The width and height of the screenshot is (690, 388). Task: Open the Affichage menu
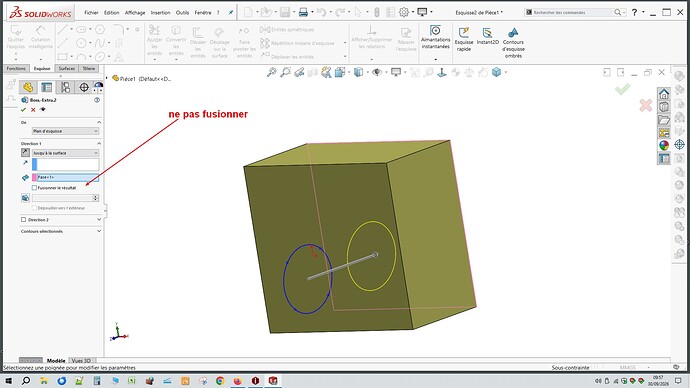pyautogui.click(x=135, y=13)
